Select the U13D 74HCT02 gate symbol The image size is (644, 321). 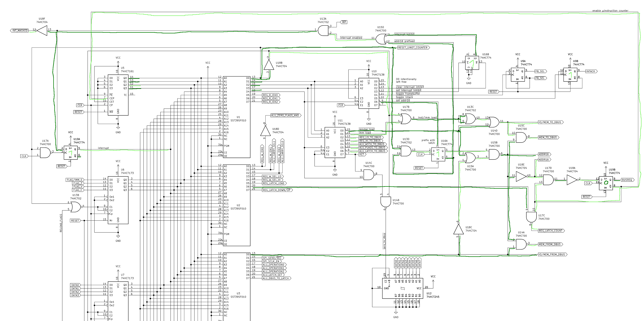click(x=406, y=151)
